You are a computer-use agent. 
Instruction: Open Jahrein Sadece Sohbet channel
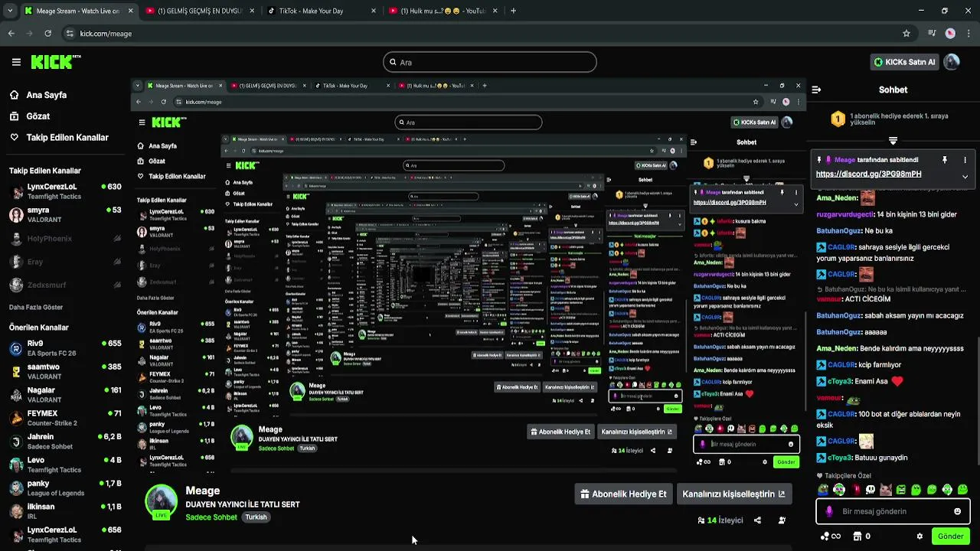click(65, 442)
